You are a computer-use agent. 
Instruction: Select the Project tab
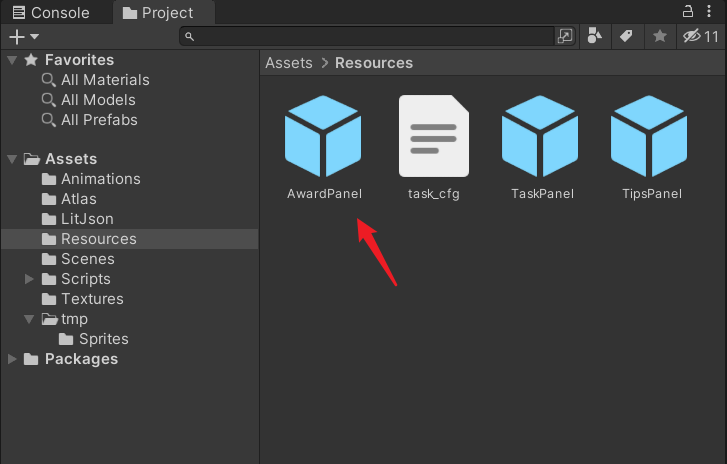[x=159, y=13]
